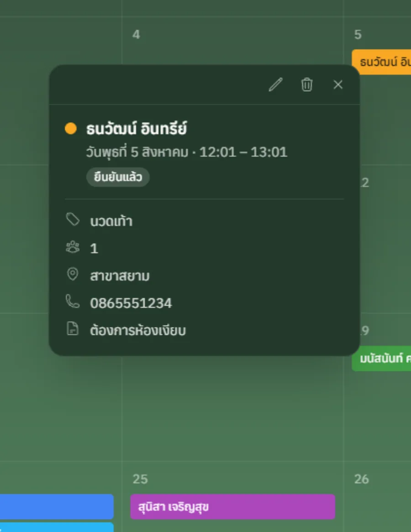Open the blue event at bottom left
Image resolution: width=411 pixels, height=532 pixels.
point(57,507)
